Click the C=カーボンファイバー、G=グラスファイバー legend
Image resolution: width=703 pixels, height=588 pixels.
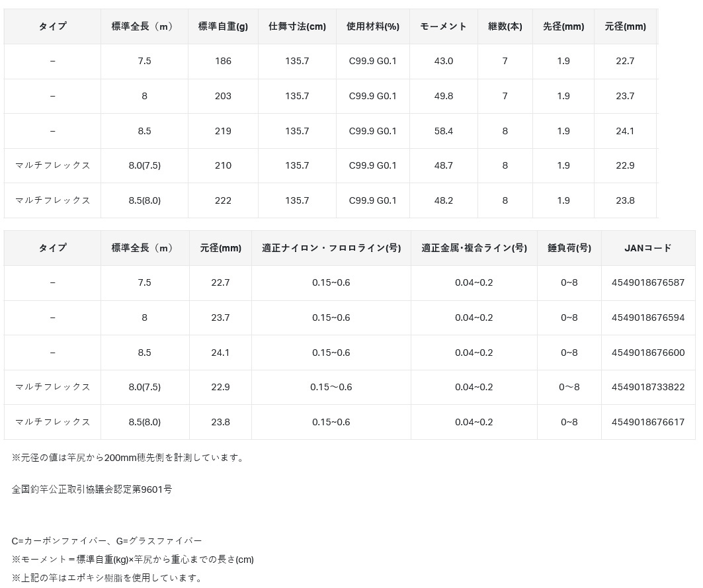point(106,541)
